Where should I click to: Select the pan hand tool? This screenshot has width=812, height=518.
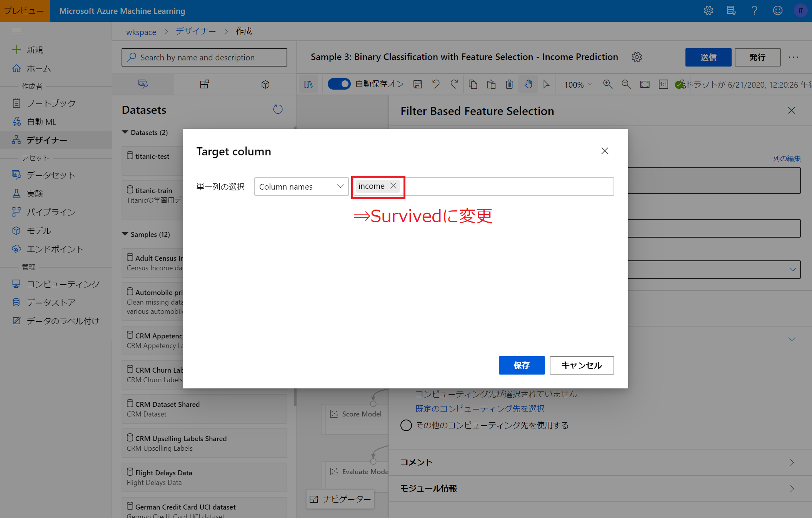click(x=528, y=84)
